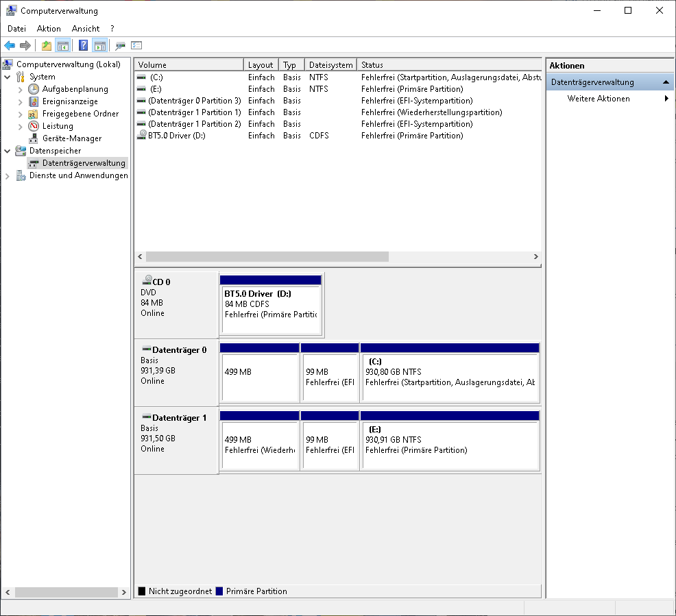Select the 499 MB Wiederherstellung partition on Datenträger 1
This screenshot has height=616, width=676.
click(260, 441)
